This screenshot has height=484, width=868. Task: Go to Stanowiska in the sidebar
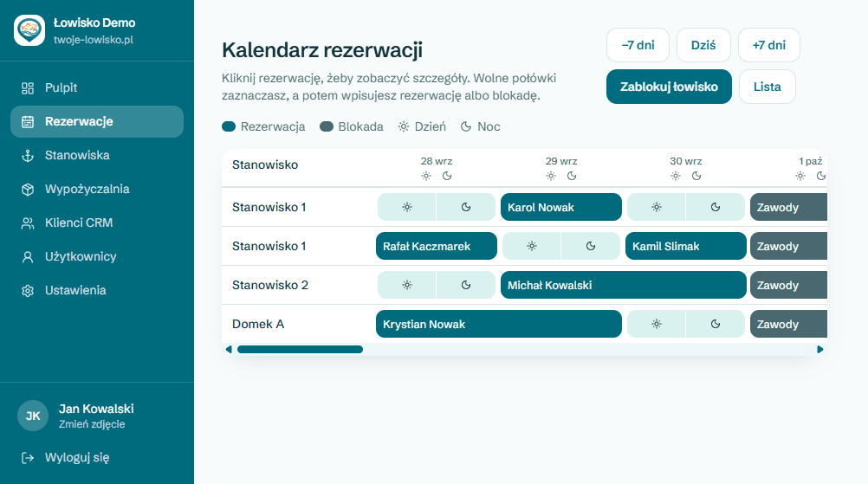[97, 156]
